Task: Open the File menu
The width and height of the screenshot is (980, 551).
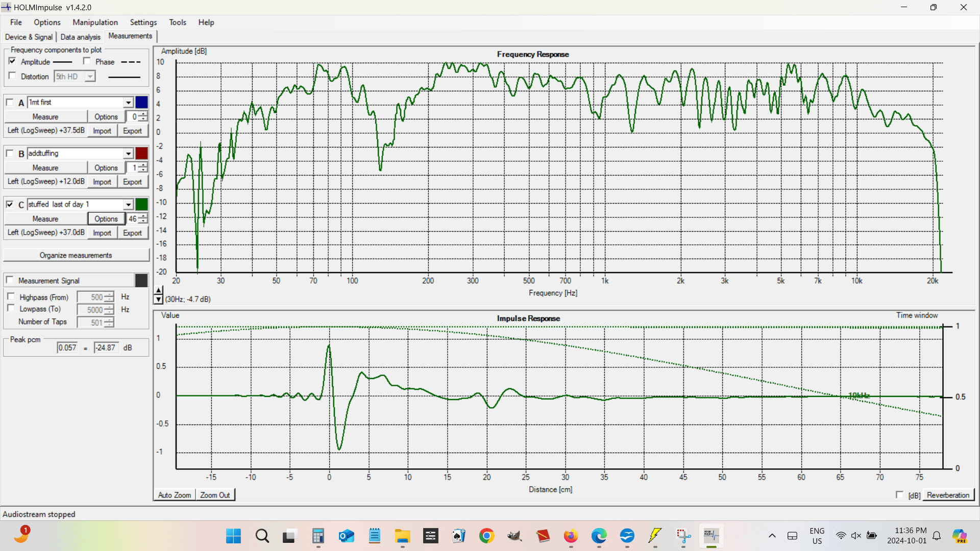Action: pyautogui.click(x=16, y=22)
